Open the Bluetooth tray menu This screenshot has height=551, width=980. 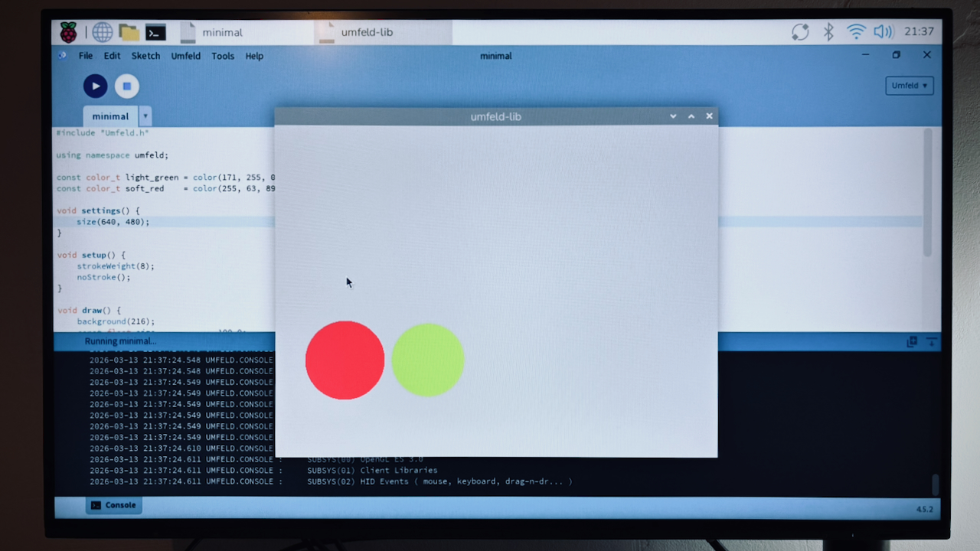[x=828, y=31]
